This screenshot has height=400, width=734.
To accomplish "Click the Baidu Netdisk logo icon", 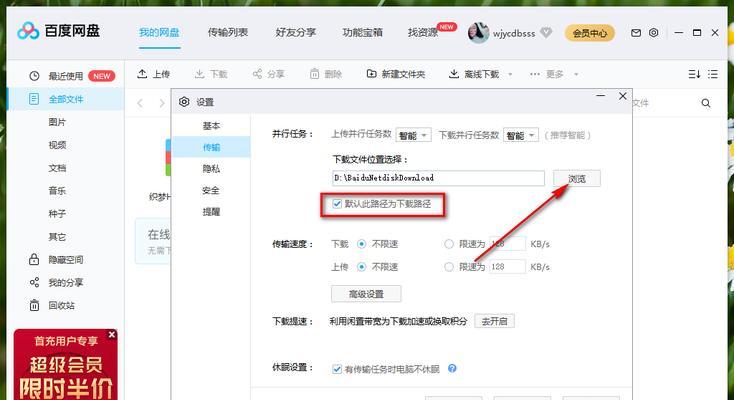I will coord(28,31).
